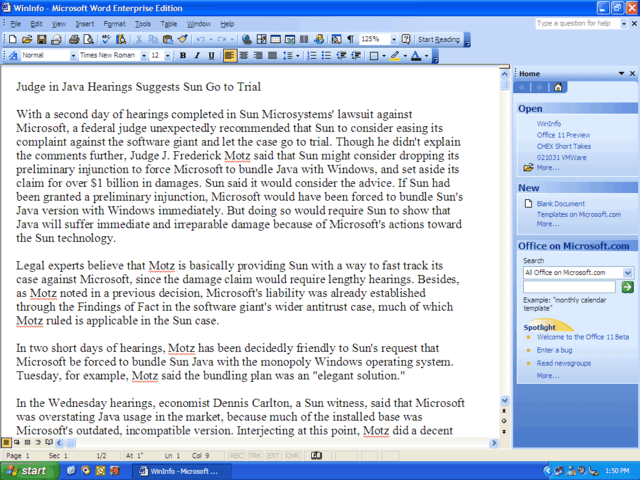Open the CHEX Short Takes document link
The width and height of the screenshot is (640, 480).
[x=564, y=146]
